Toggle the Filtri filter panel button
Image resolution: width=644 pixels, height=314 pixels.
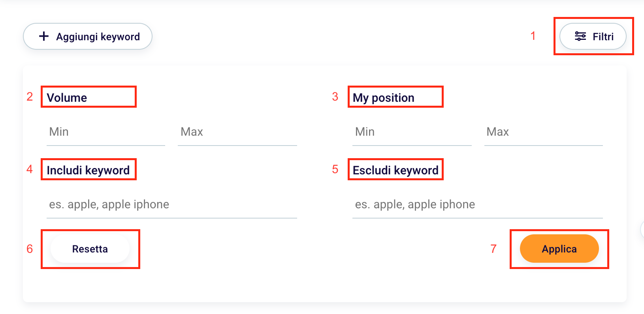pos(593,36)
